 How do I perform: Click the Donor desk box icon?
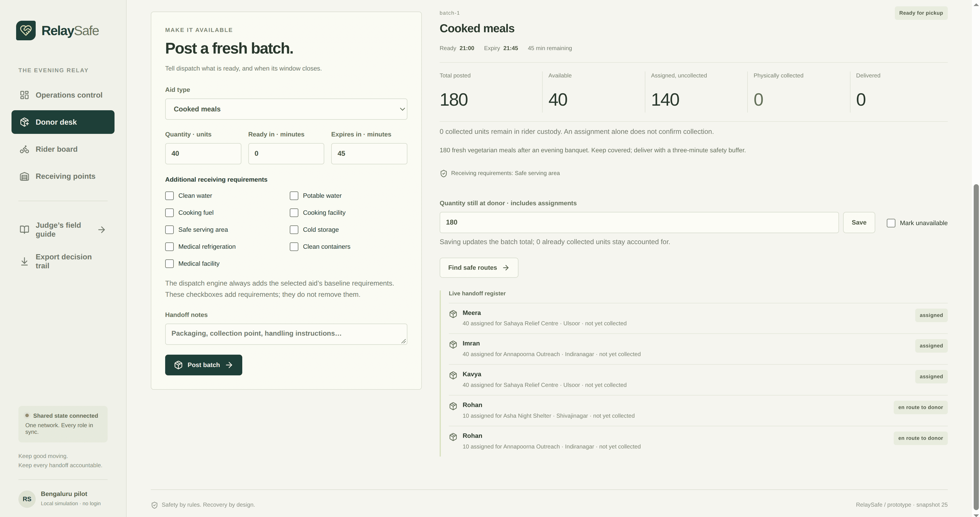coord(24,122)
